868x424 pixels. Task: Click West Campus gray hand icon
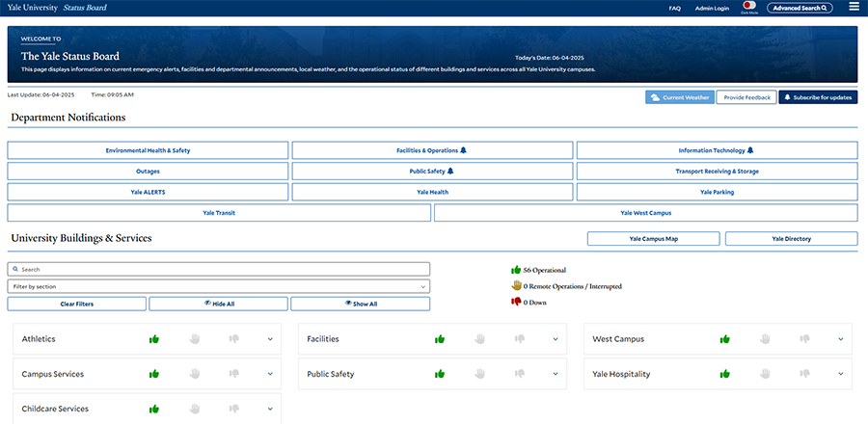coord(765,339)
